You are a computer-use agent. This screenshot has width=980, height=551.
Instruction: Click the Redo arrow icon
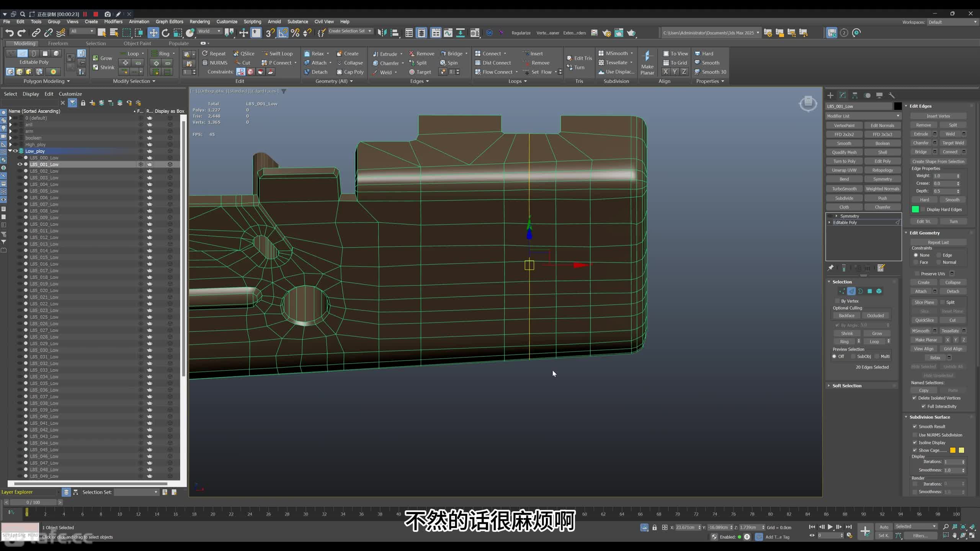[22, 33]
